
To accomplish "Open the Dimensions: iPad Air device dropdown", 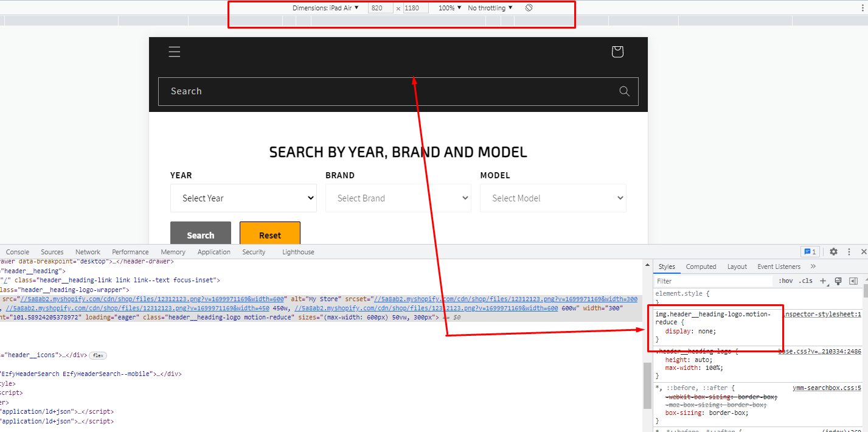I will (x=325, y=8).
